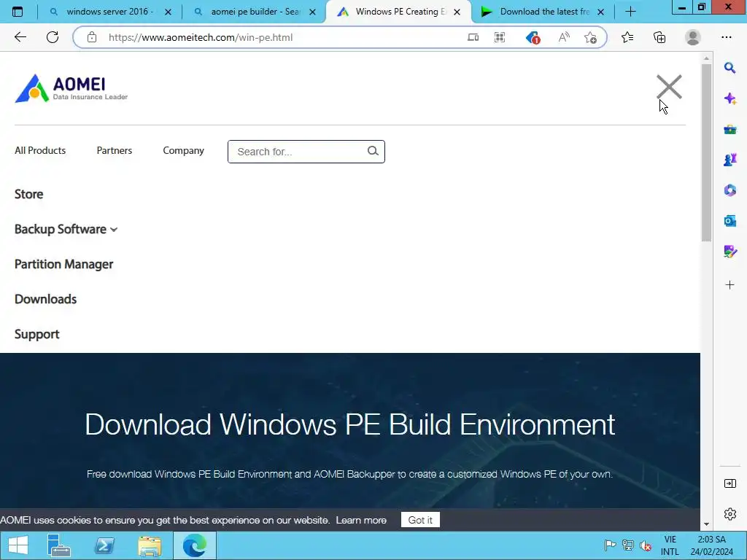Hide the Edge sidebar panel
The height and width of the screenshot is (560, 747).
729,483
